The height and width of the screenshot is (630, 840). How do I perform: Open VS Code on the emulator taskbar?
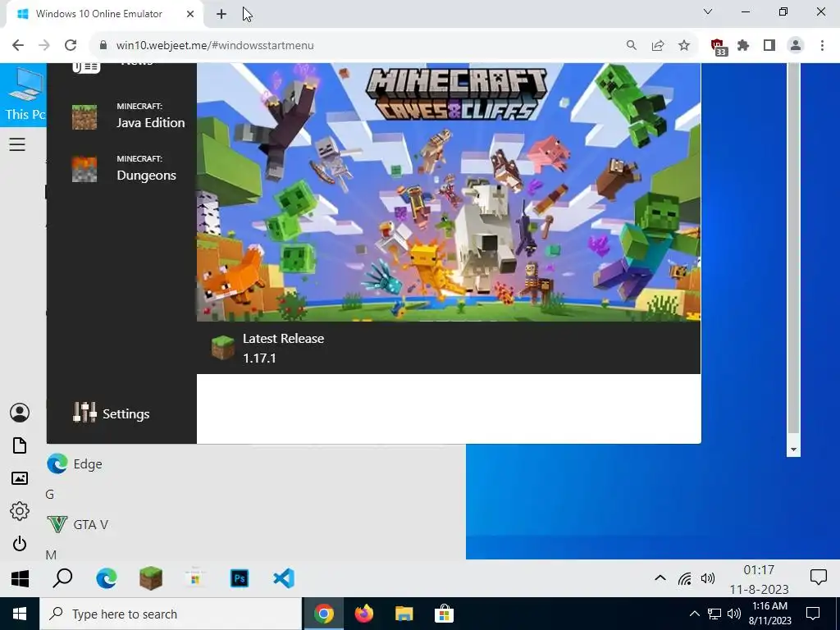coord(284,578)
